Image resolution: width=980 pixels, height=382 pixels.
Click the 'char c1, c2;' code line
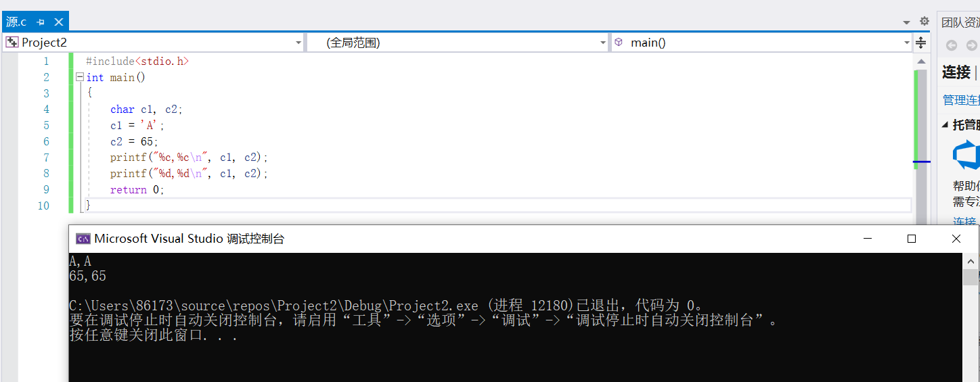pos(147,109)
